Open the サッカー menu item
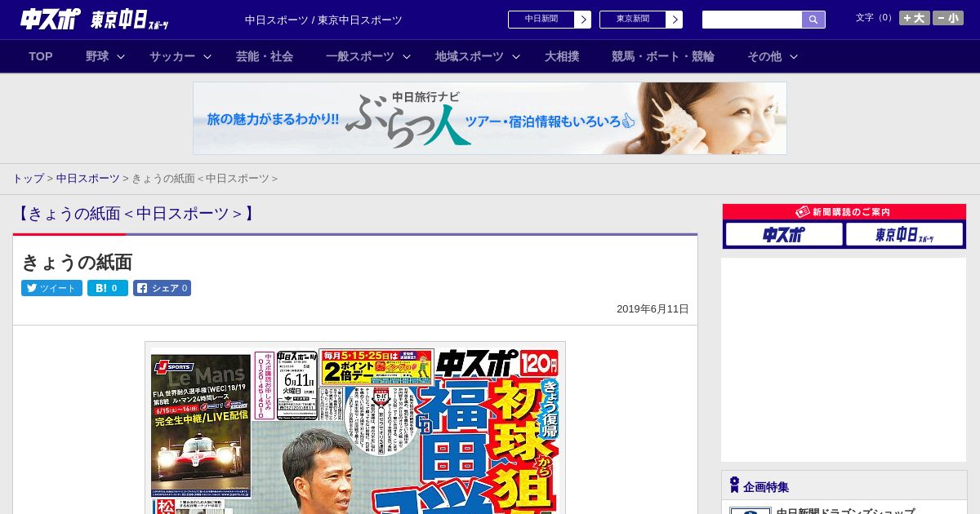The image size is (980, 514). pyautogui.click(x=172, y=56)
